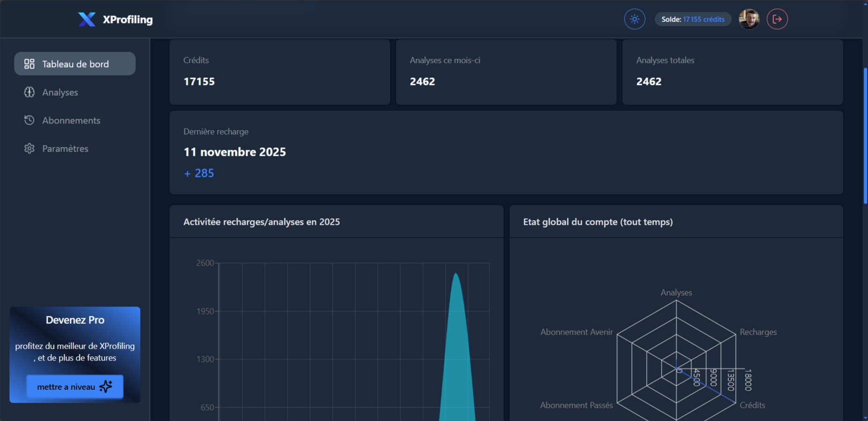Click the XProfiling X logo icon

coord(87,19)
